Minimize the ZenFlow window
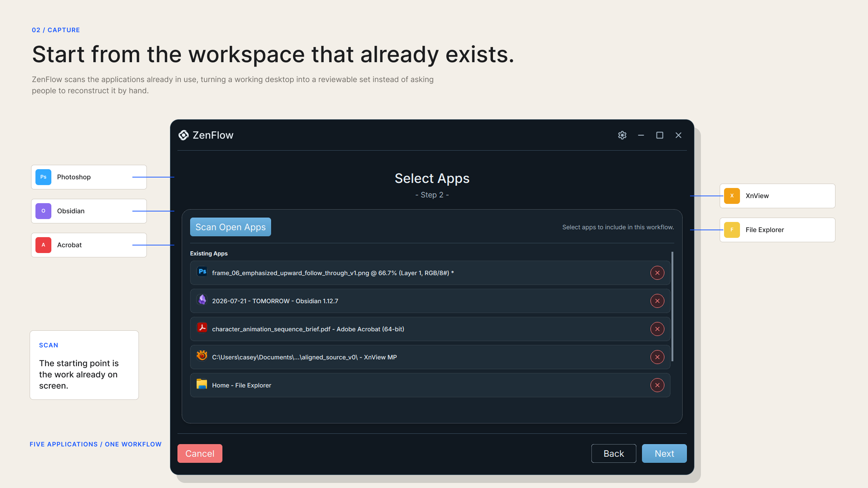The image size is (868, 488). pyautogui.click(x=641, y=135)
